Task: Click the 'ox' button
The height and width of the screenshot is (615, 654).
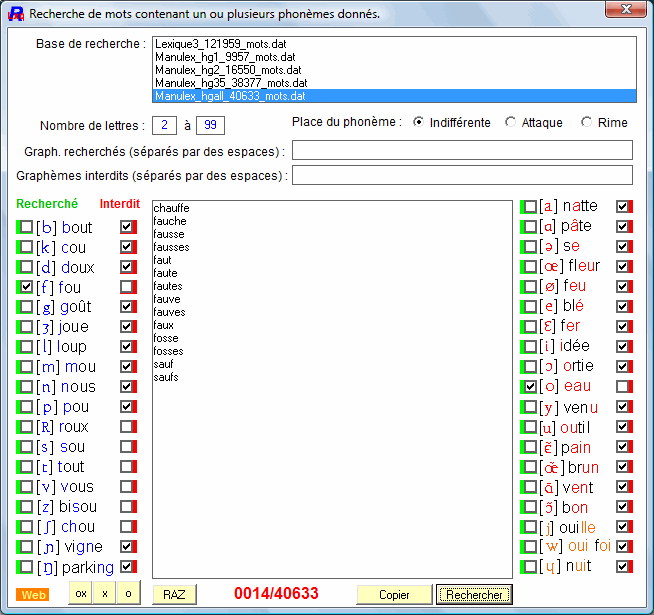Action: coord(81,593)
